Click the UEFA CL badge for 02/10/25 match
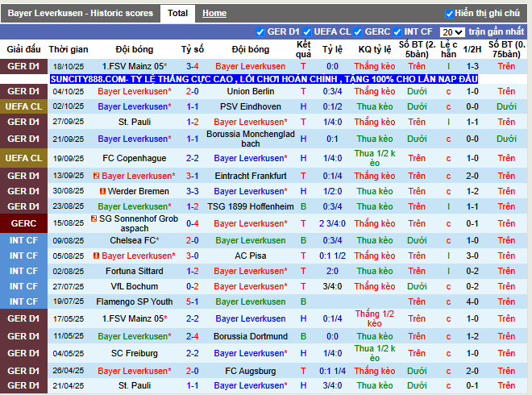 click(23, 106)
